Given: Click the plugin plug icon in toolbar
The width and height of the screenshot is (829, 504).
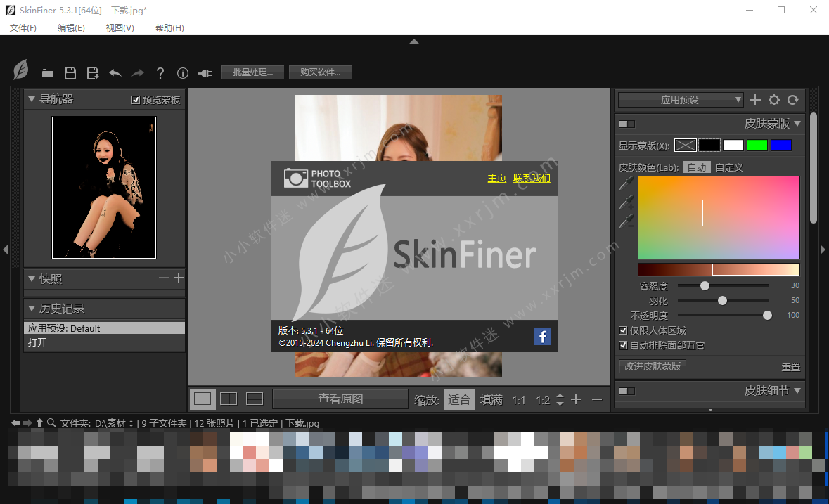Looking at the screenshot, I should [205, 73].
